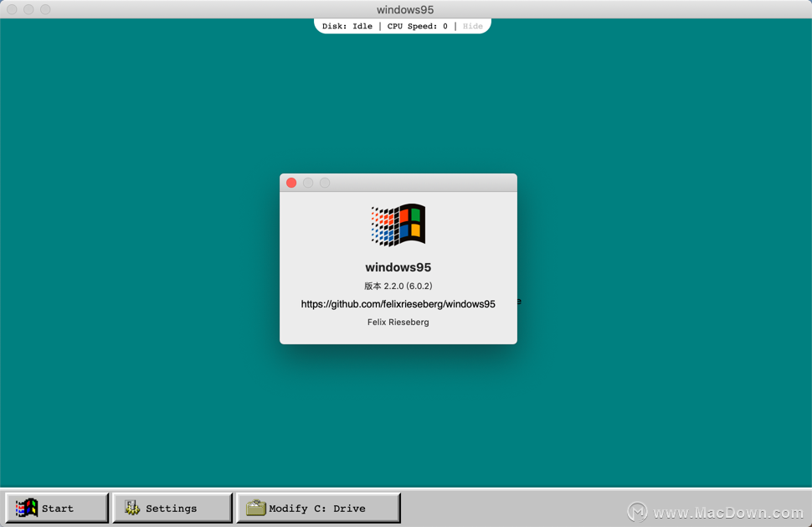
Task: Click the CPU Speed: 0 status text
Action: (418, 26)
